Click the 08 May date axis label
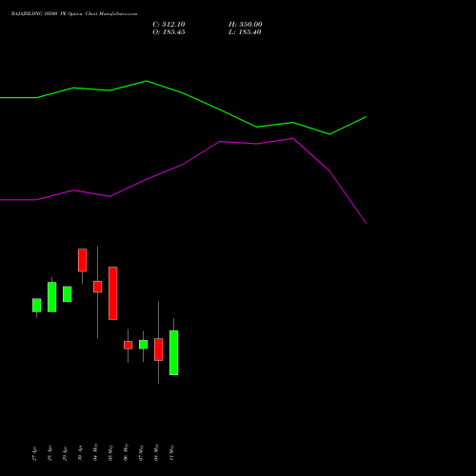476x476 pixels. (156, 452)
